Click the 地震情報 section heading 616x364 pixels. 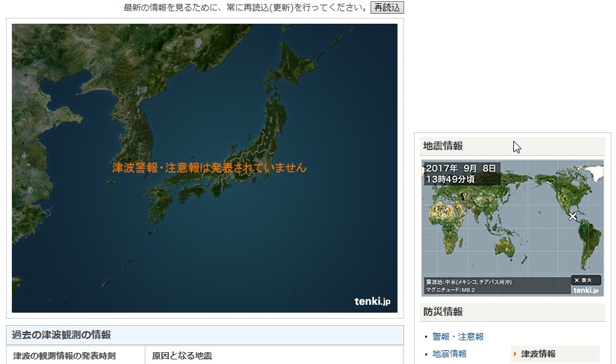tap(443, 146)
